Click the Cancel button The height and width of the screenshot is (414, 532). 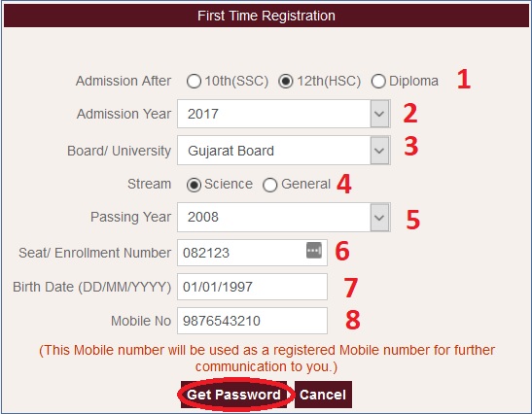323,395
